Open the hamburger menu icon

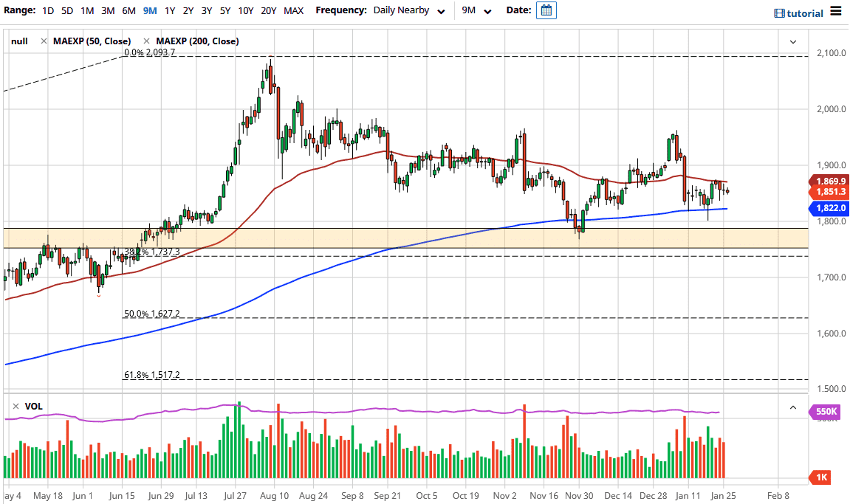tap(836, 11)
